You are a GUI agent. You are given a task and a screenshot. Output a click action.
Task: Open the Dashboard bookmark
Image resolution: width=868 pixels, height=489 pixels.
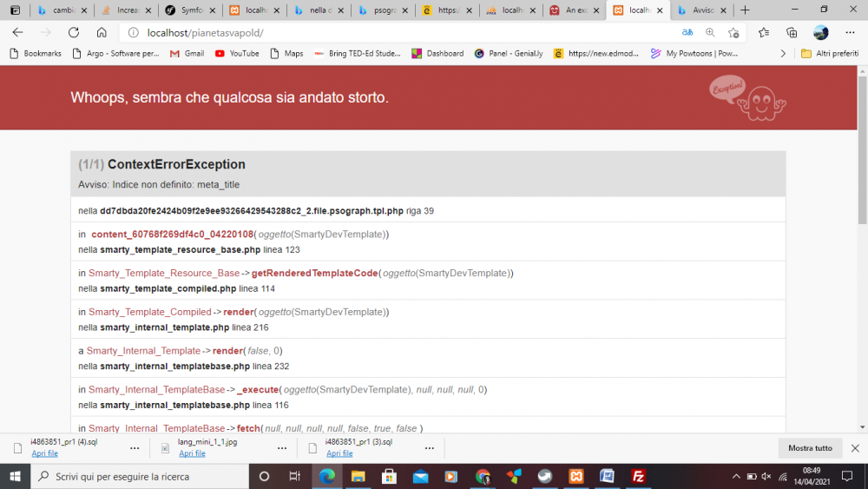(x=437, y=54)
